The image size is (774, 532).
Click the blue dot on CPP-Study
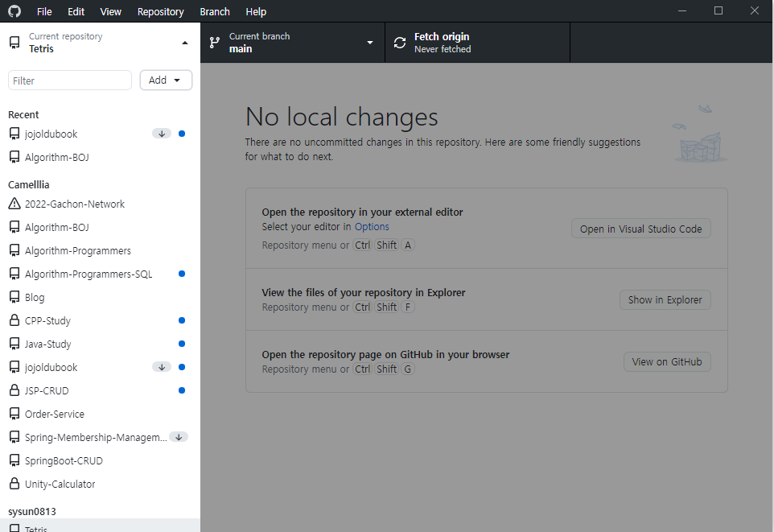pos(182,320)
